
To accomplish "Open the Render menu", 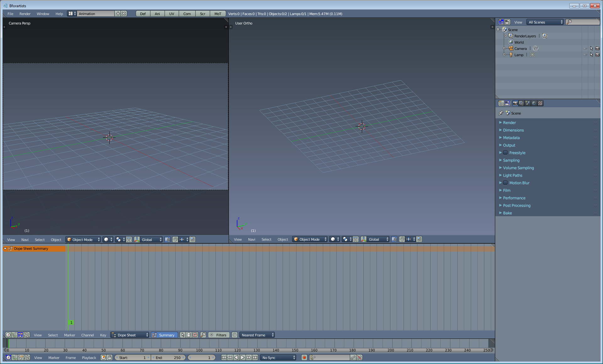I will 25,14.
